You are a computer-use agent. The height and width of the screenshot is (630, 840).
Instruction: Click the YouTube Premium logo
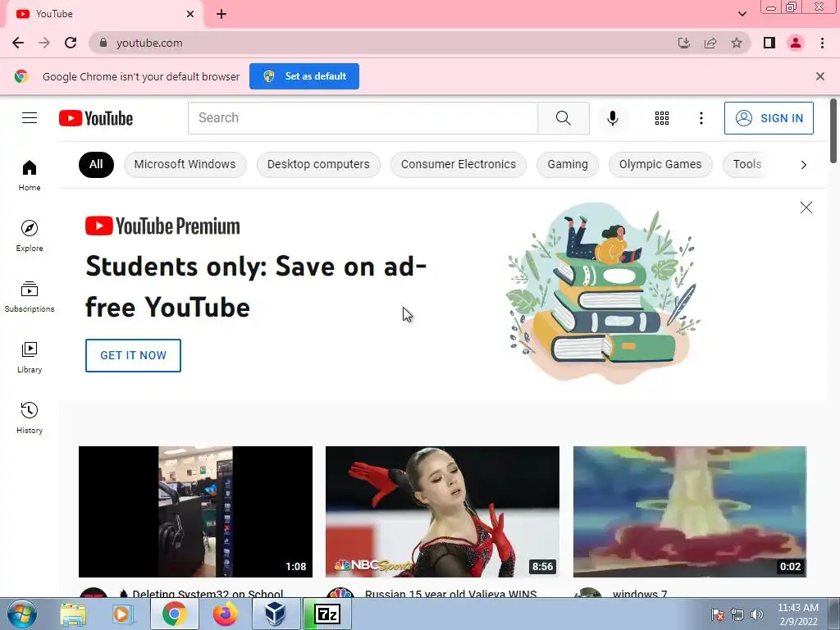pos(162,226)
